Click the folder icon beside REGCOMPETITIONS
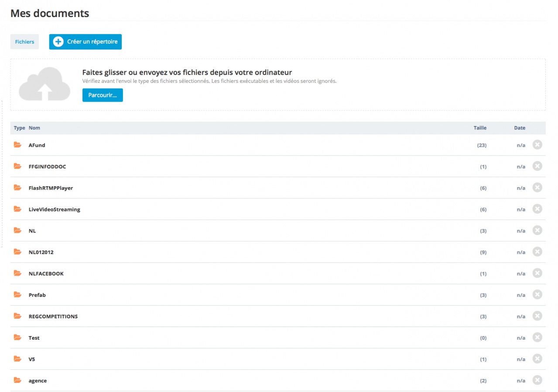The image size is (558, 392). pyautogui.click(x=17, y=316)
